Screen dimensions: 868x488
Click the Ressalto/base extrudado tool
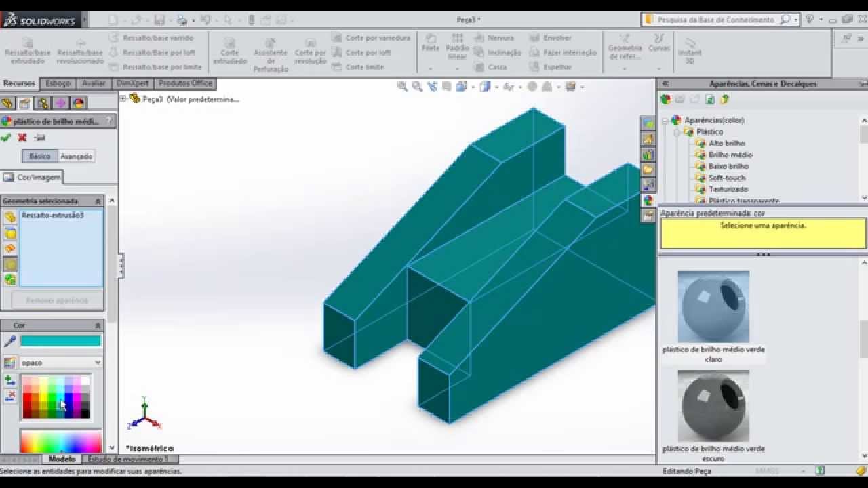[x=28, y=50]
